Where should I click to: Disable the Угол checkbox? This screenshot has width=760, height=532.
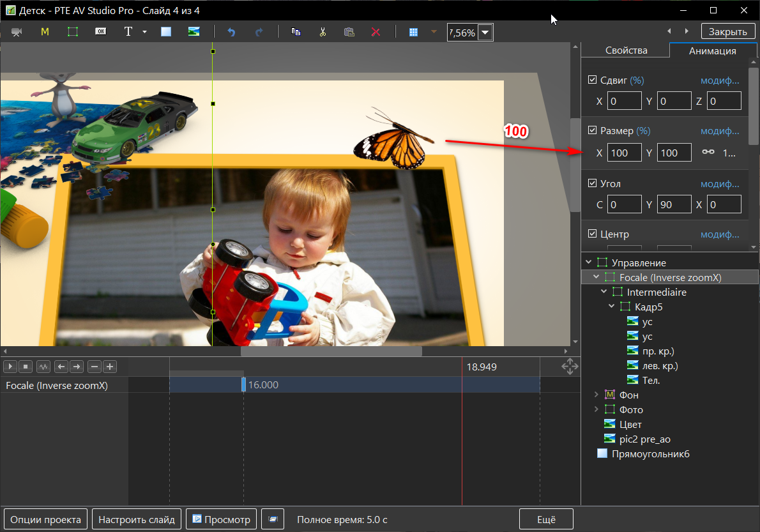pos(592,183)
